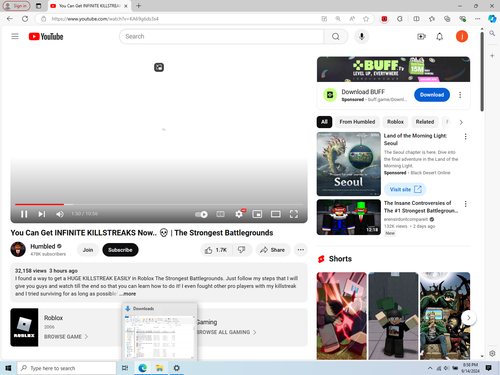Image resolution: width=500 pixels, height=375 pixels.
Task: Go to YouTube home via logo
Action: (x=46, y=36)
